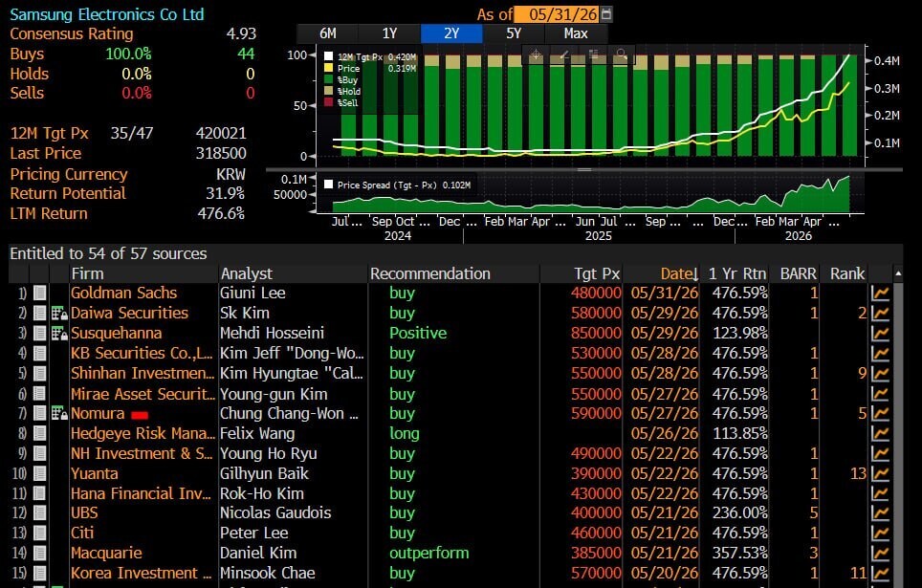Edit the As of date field
Viewport: 922px width, 588px height.
pyautogui.click(x=558, y=14)
